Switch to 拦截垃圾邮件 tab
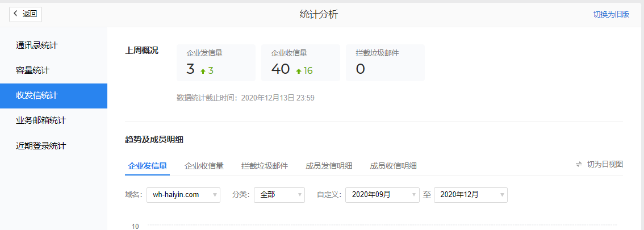 [x=264, y=166]
